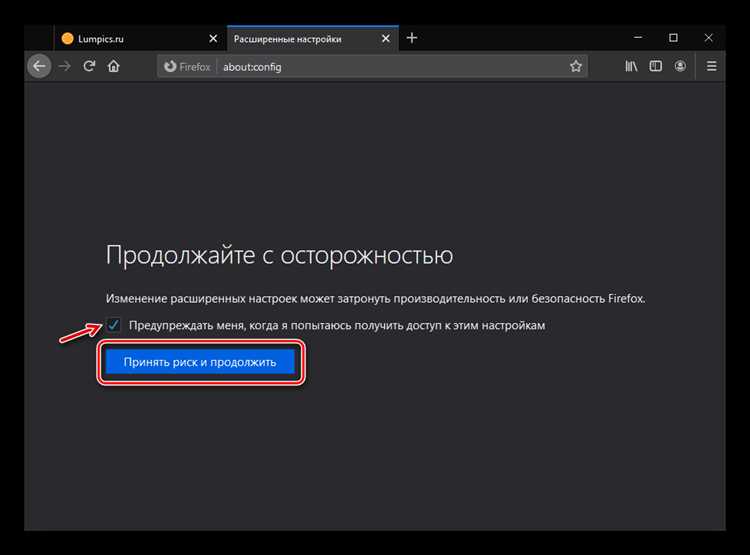Go back with the back arrow button
Viewport: 750px width, 555px height.
40,66
